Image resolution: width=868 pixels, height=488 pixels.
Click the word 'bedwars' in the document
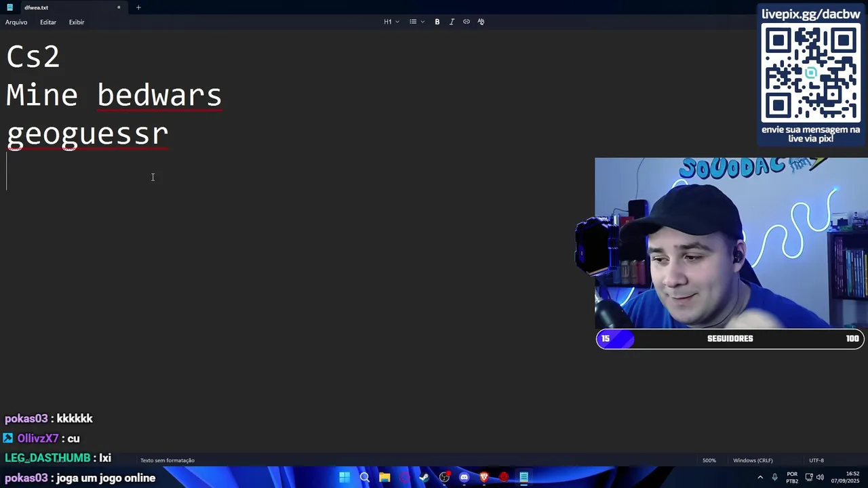point(159,96)
